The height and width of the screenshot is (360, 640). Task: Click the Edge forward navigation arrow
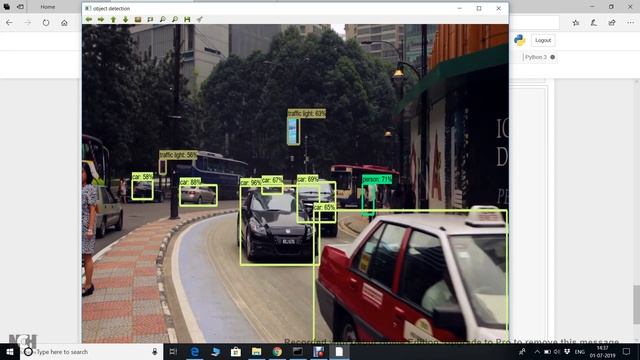point(28,23)
